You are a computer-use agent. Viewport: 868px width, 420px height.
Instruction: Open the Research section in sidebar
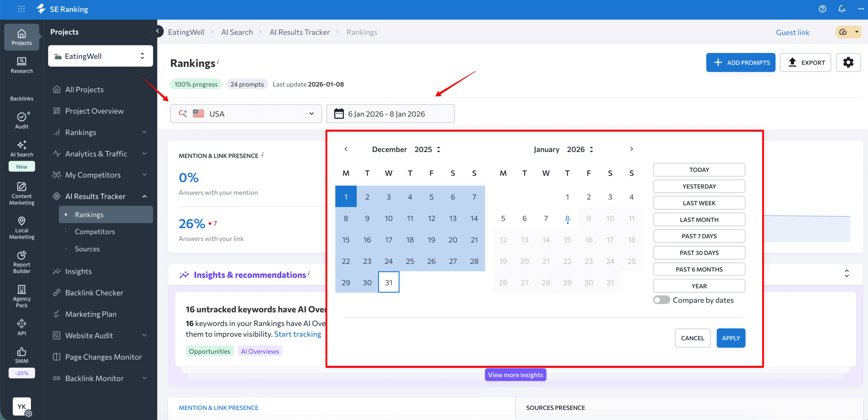click(21, 65)
